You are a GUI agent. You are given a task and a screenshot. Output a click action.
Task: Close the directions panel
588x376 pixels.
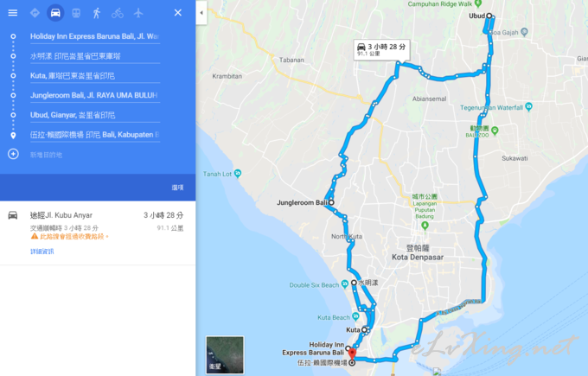(178, 13)
